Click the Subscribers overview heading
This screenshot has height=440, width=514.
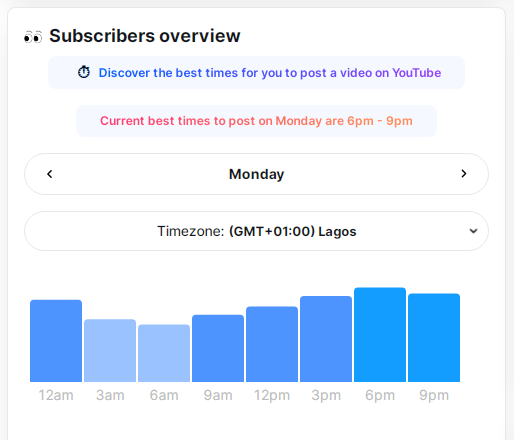(x=145, y=36)
